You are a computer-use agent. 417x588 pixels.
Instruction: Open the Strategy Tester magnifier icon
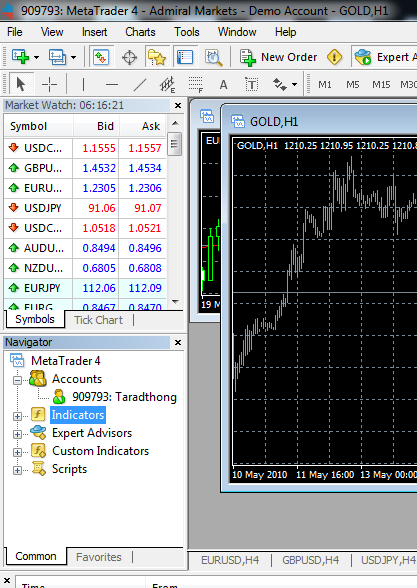coord(213,58)
